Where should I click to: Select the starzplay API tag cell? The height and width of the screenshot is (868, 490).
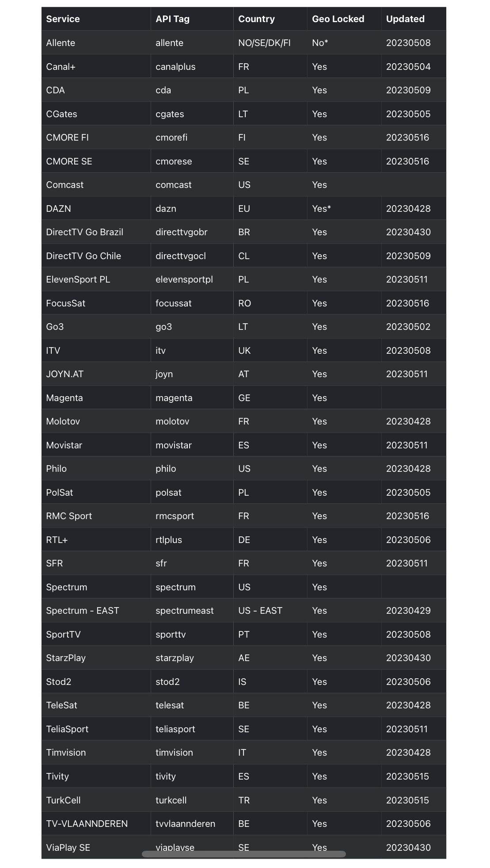coord(175,658)
